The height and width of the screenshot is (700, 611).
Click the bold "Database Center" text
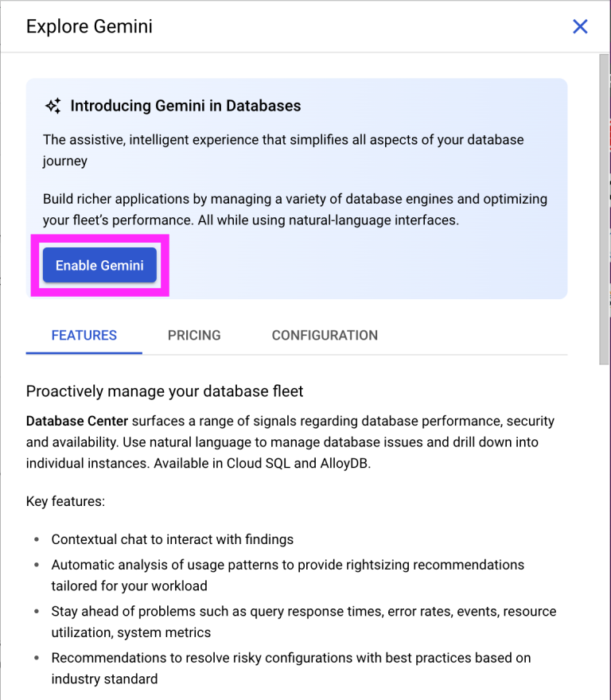(x=77, y=421)
